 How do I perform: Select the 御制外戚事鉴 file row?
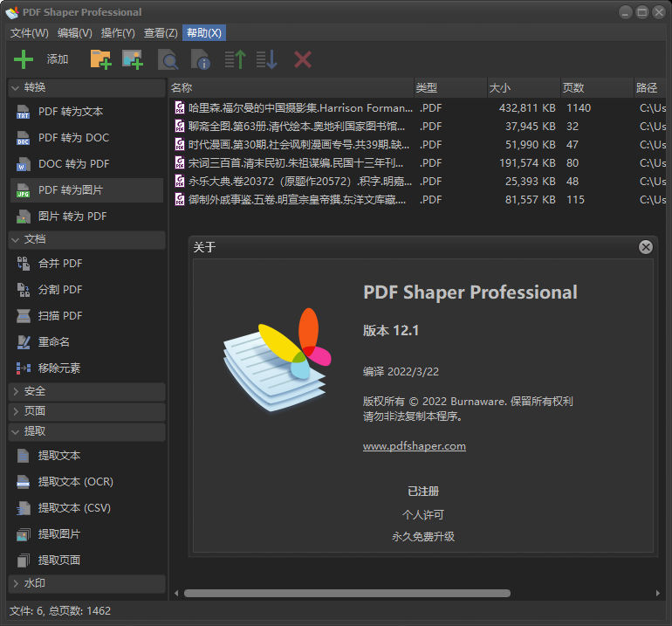coord(418,200)
